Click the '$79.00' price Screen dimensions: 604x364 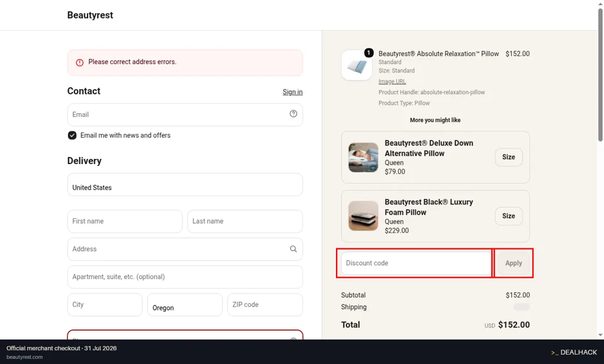(x=395, y=172)
